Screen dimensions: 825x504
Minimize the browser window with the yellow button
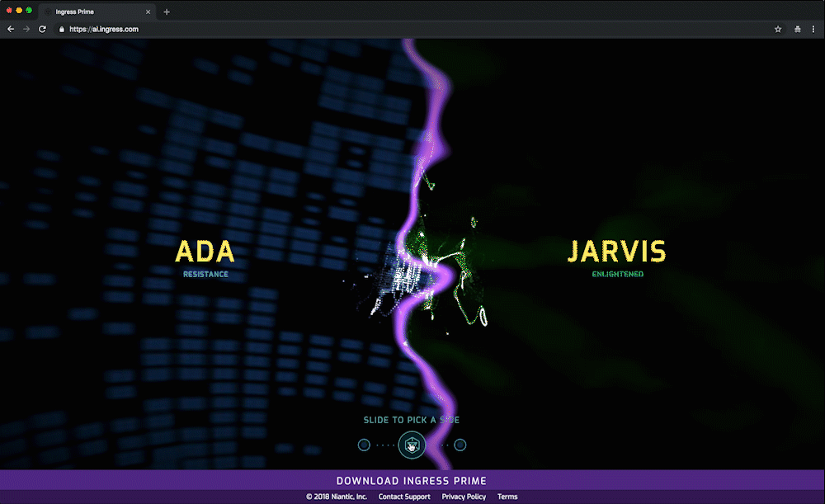(x=19, y=11)
